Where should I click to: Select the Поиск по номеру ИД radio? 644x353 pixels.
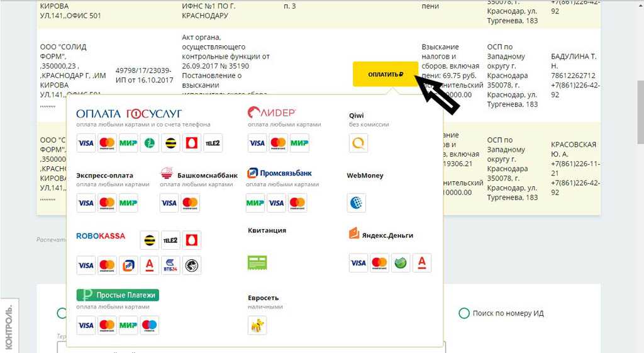464,313
